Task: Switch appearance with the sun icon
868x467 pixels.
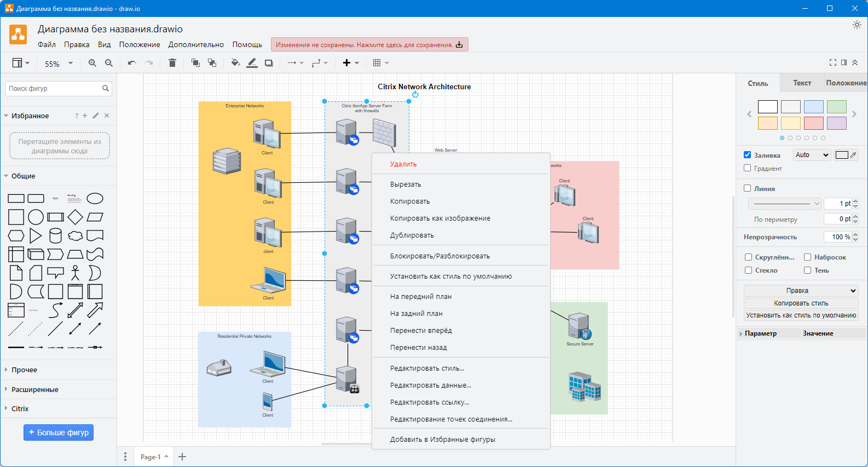Action: point(857,25)
